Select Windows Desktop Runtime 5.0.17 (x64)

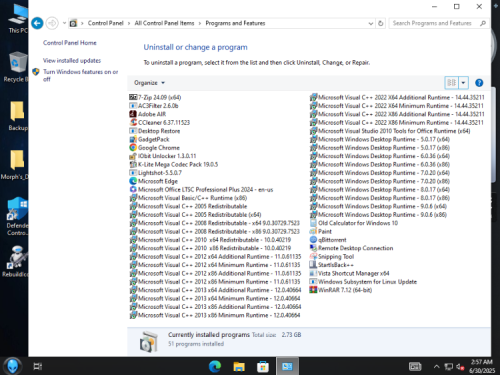coord(380,139)
